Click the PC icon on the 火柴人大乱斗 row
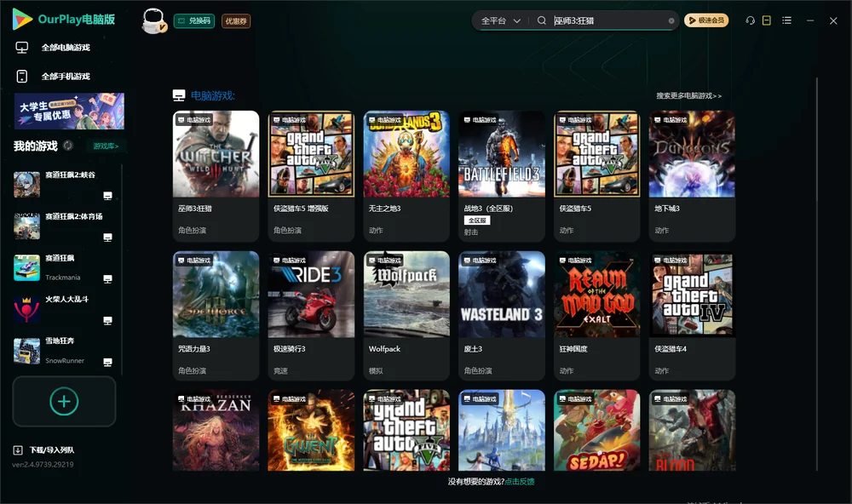The height and width of the screenshot is (504, 852). (x=107, y=320)
